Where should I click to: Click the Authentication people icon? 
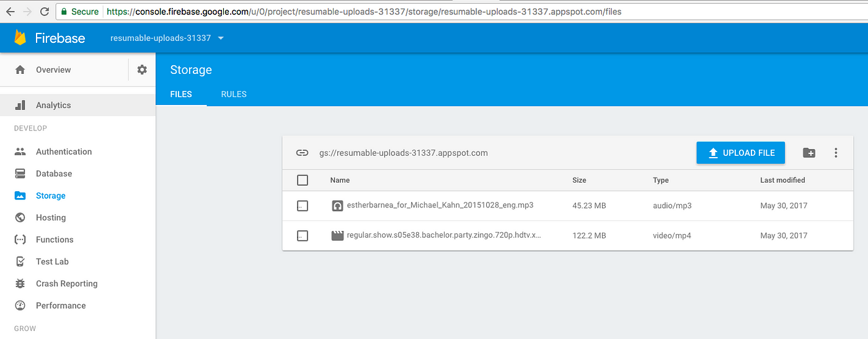(x=20, y=151)
